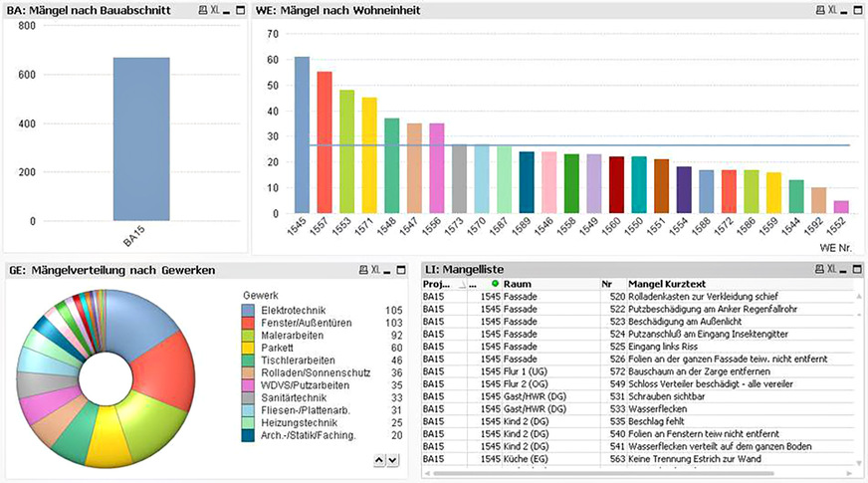Print the WE Mängel nach Wohneinheit chart

818,10
